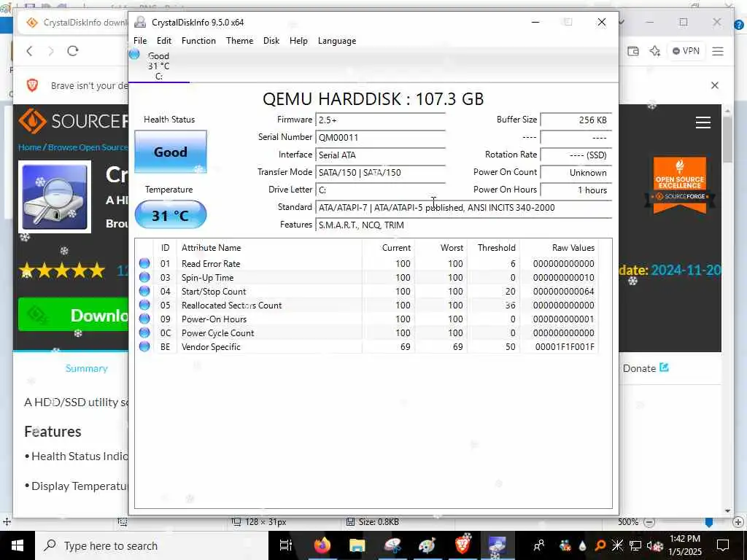This screenshot has width=747, height=560.
Task: Select the Reallocated Sectors Count row
Action: click(x=366, y=305)
